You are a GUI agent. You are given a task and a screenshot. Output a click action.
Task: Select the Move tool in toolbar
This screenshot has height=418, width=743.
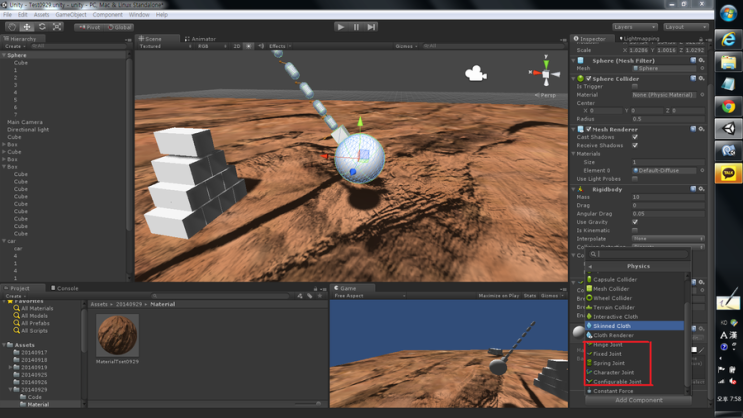27,27
